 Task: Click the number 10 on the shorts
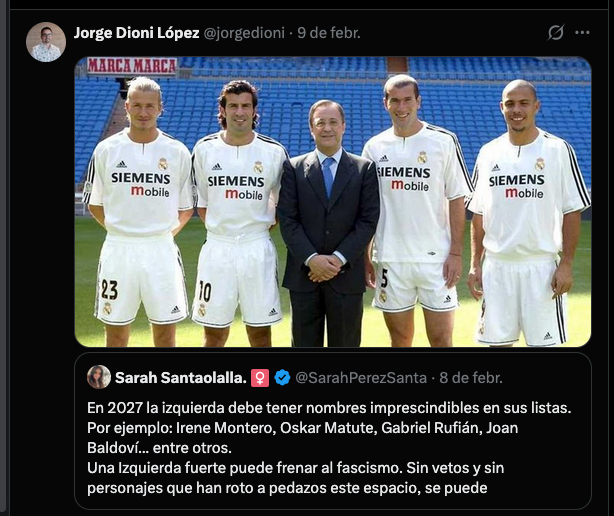pyautogui.click(x=205, y=292)
